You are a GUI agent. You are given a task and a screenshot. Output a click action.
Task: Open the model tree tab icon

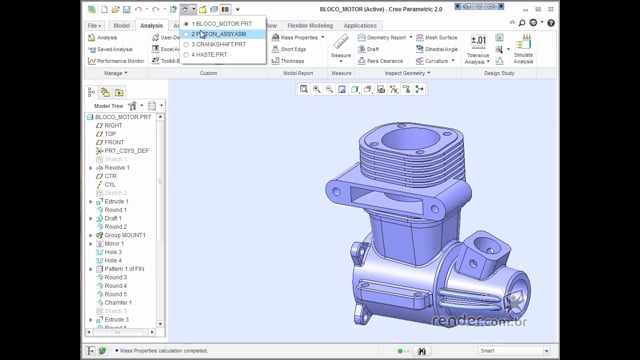(91, 92)
